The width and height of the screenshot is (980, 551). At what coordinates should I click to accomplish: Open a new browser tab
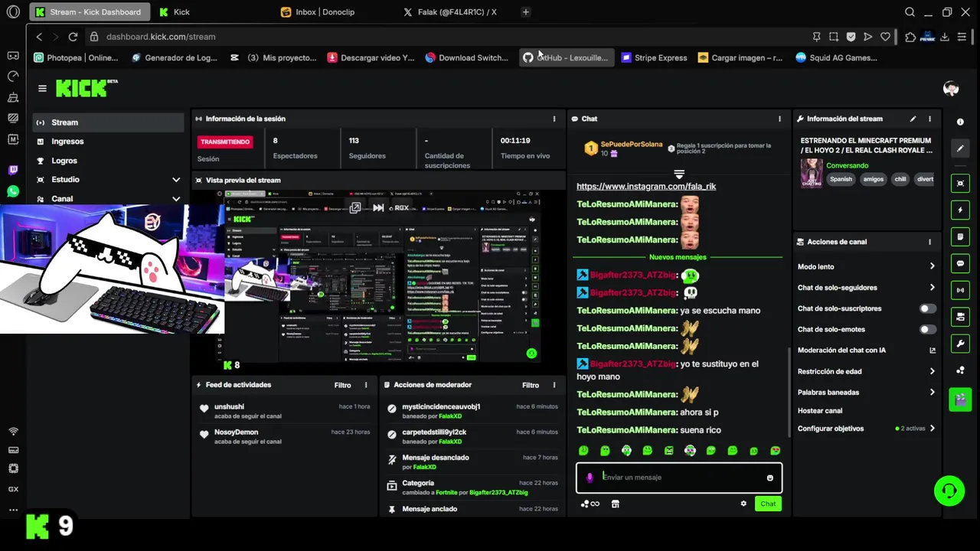[x=526, y=12]
